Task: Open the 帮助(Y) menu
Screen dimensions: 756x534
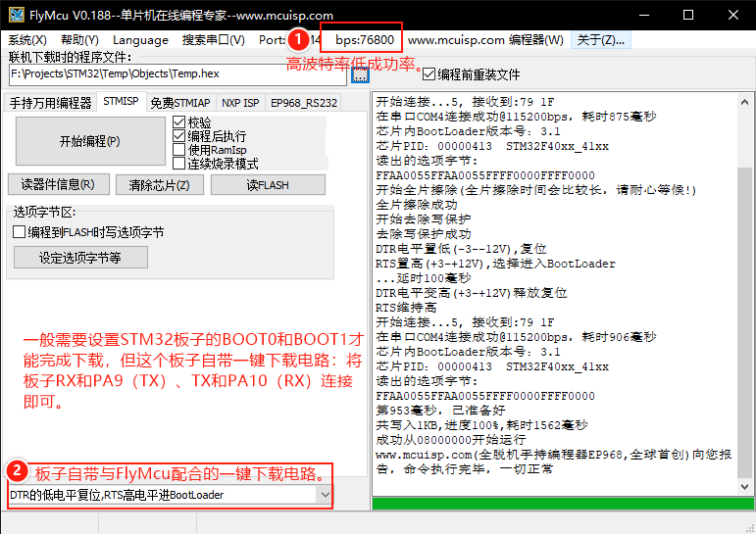Action: (x=80, y=40)
